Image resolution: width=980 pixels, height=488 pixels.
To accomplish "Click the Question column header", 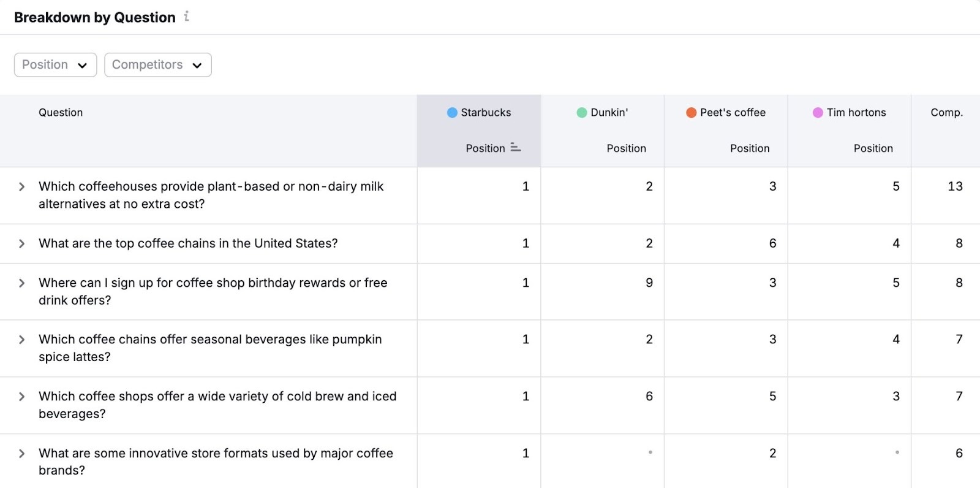I will (x=61, y=112).
